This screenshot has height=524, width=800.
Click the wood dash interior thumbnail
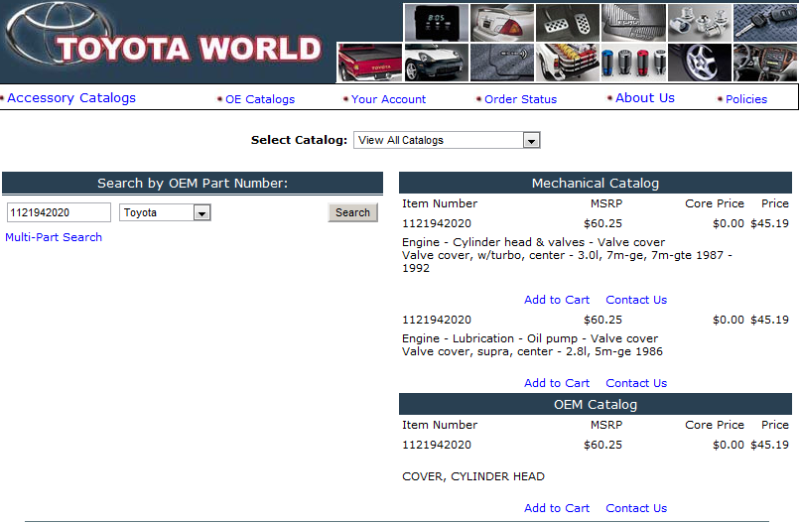pyautogui.click(x=765, y=62)
